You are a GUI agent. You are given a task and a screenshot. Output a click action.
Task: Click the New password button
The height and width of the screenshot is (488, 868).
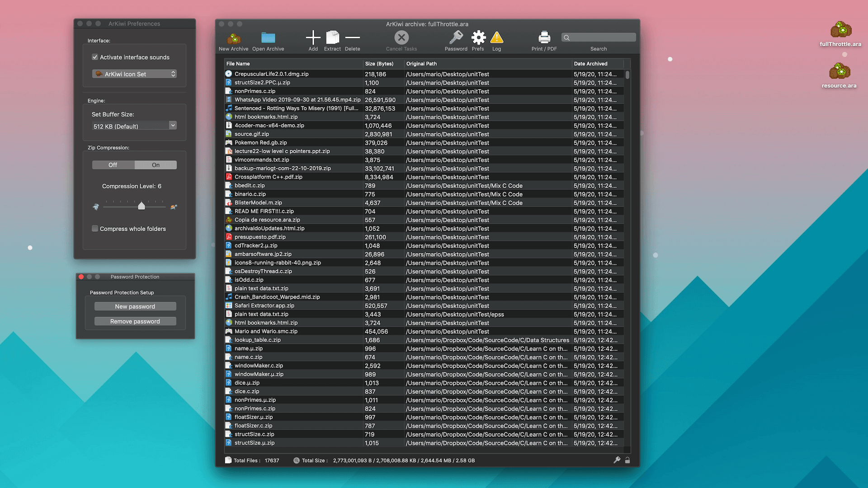135,306
